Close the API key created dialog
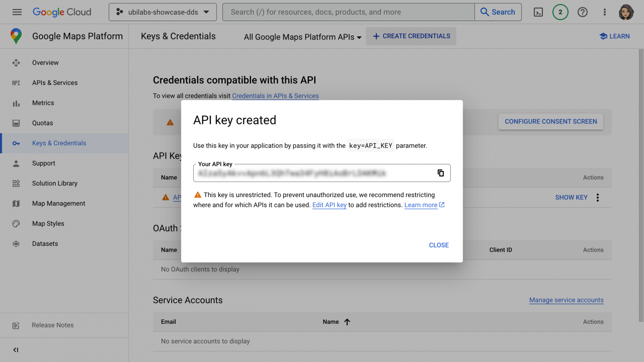This screenshot has height=362, width=644. pyautogui.click(x=438, y=245)
